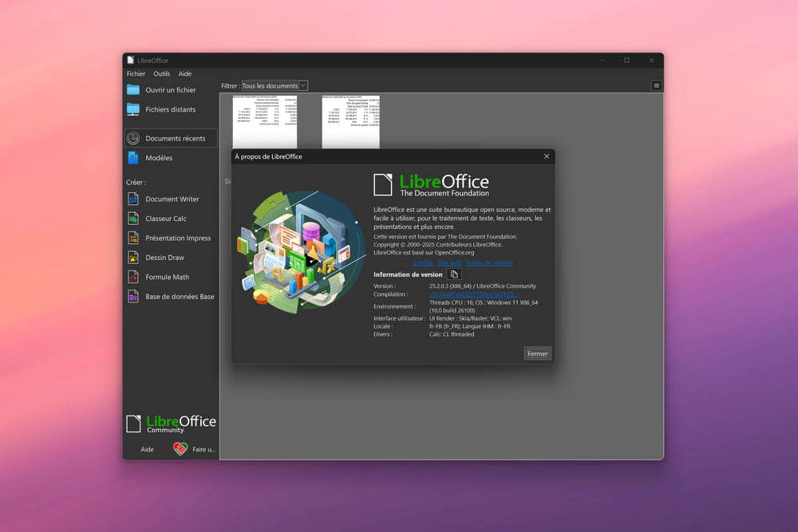This screenshot has height=532, width=798.
Task: Click the Compilation build hash link
Action: (472, 294)
